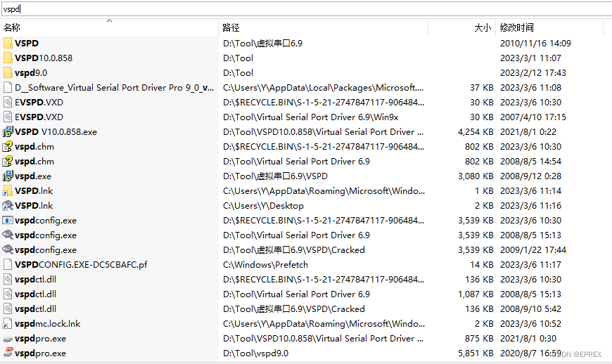
Task: Click the shortcut icon of VSPD.lnk in AppData\Roaming
Action: click(8, 191)
